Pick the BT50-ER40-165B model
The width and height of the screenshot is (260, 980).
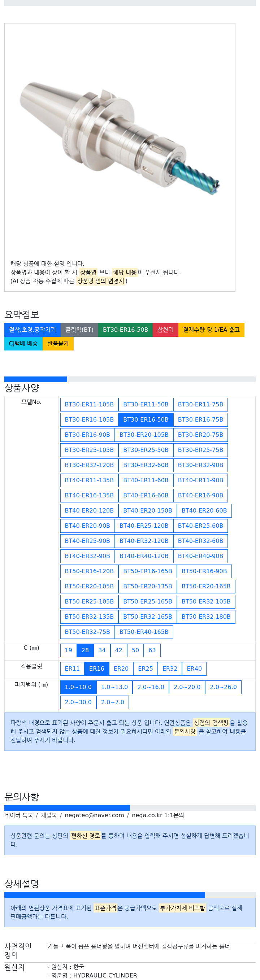pos(143,632)
